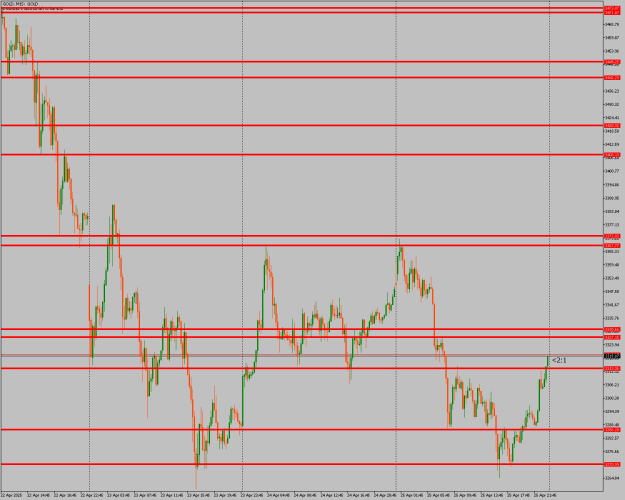Viewport: 625px width, 500px height.
Task: Click the "23 Apr 11:45" time axis label
Action: (x=171, y=495)
